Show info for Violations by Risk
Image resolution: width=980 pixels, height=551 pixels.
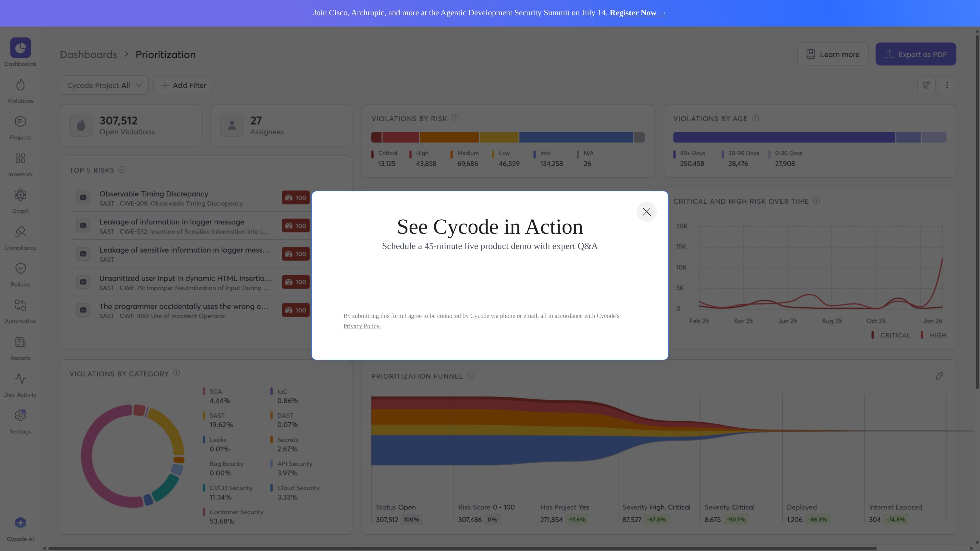[x=455, y=118]
